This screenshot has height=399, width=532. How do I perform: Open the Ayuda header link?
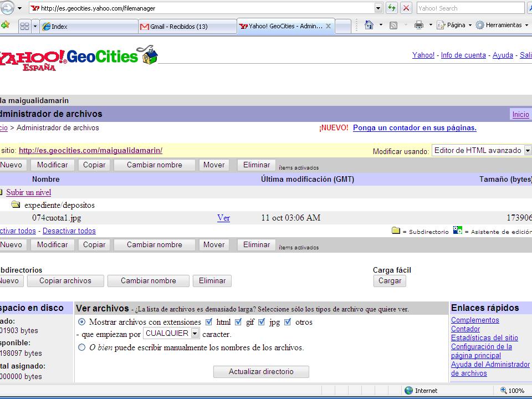pos(503,55)
